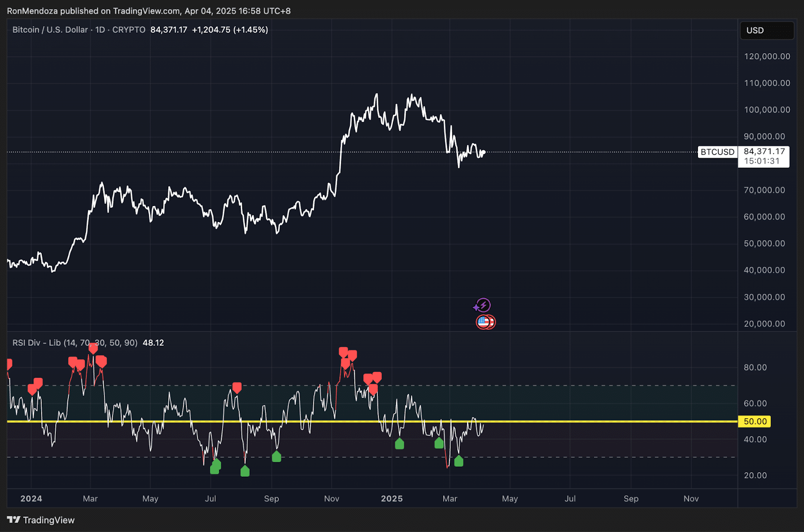Click the RSI value 48.12 in the legend
Viewport: 804px width, 532px height.
[153, 343]
